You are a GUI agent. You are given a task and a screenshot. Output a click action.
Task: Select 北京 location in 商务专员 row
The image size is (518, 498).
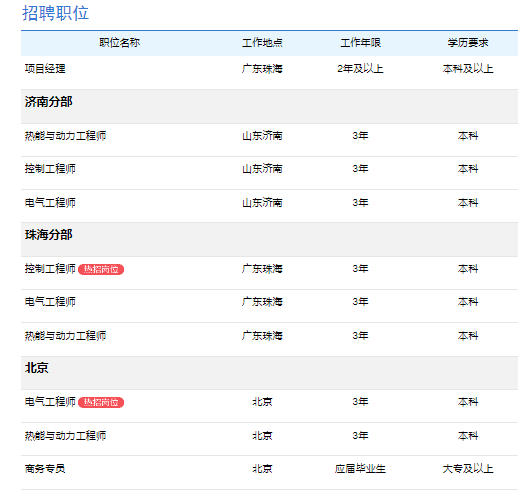click(262, 469)
